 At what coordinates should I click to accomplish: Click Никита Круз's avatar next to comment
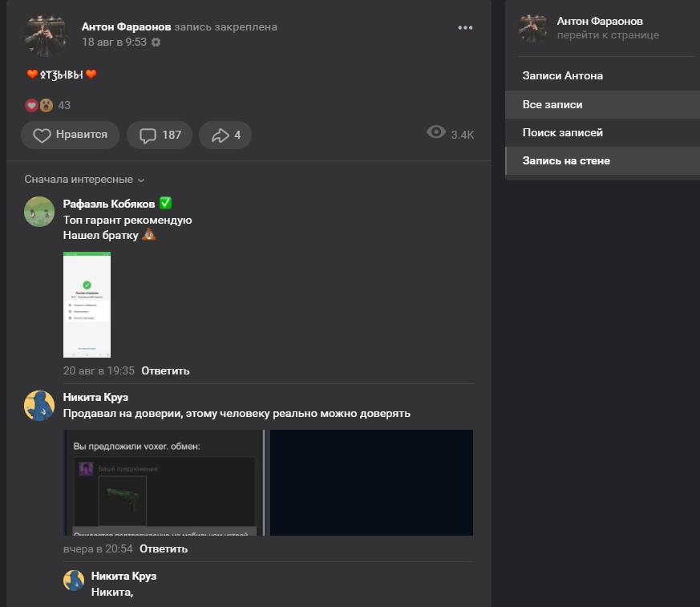pos(39,406)
